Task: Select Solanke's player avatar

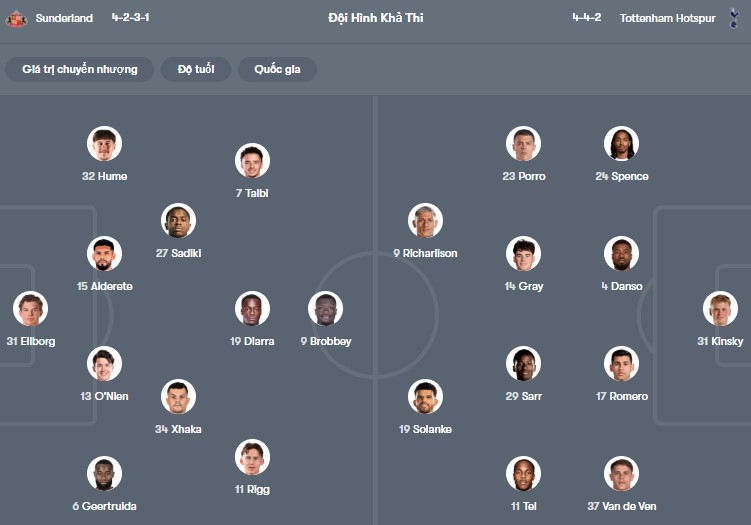Action: (425, 397)
